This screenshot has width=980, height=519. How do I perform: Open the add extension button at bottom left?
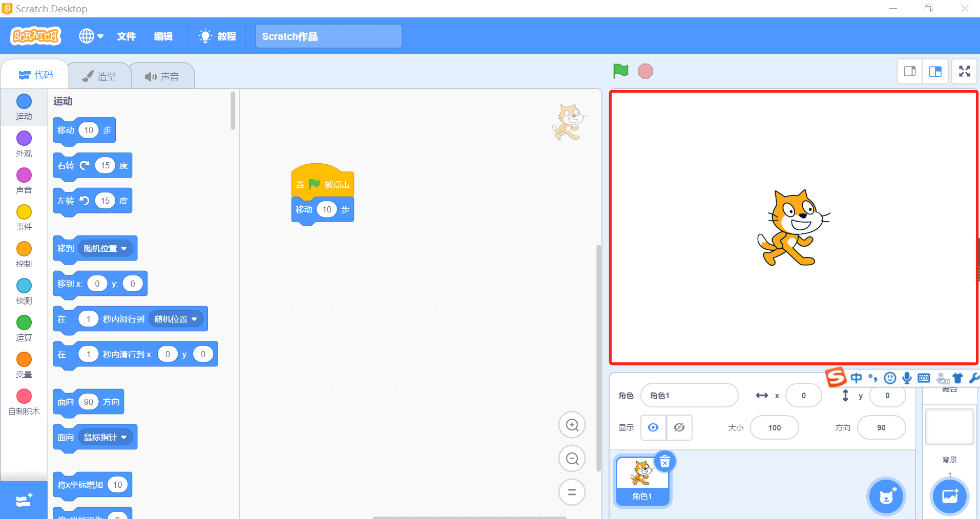[x=24, y=500]
